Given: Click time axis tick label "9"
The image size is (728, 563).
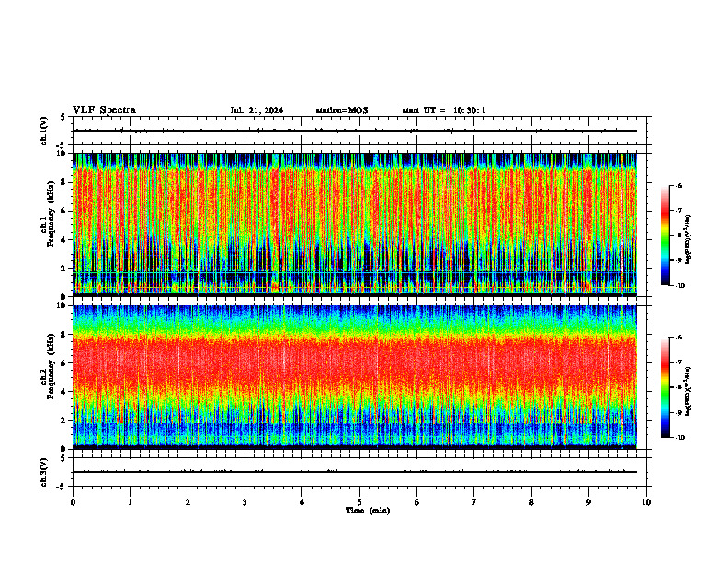Looking at the screenshot, I should coord(588,502).
